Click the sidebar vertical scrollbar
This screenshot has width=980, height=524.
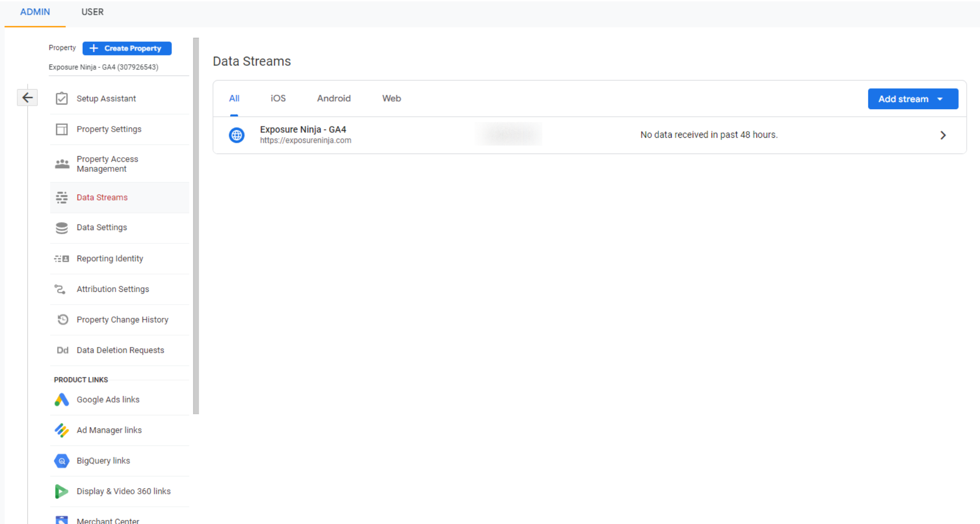pyautogui.click(x=196, y=226)
